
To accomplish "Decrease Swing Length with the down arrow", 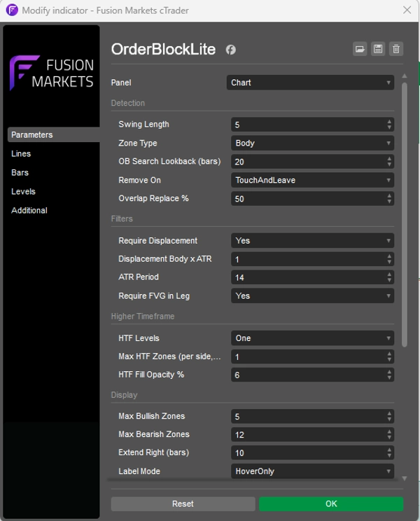I will coord(389,128).
